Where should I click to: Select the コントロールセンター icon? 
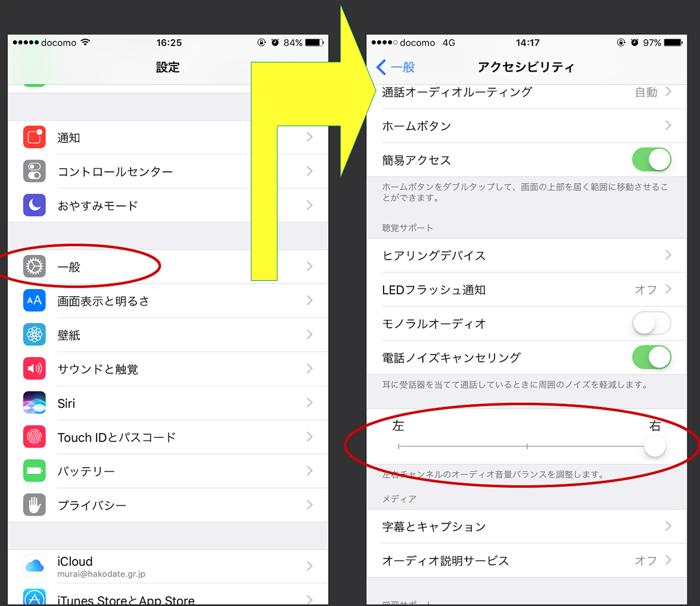(34, 171)
